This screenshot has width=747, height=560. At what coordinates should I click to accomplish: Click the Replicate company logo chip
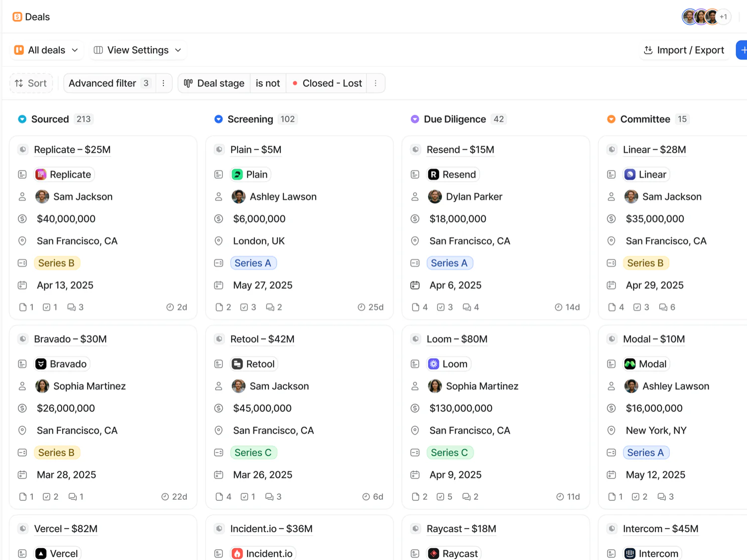(64, 175)
